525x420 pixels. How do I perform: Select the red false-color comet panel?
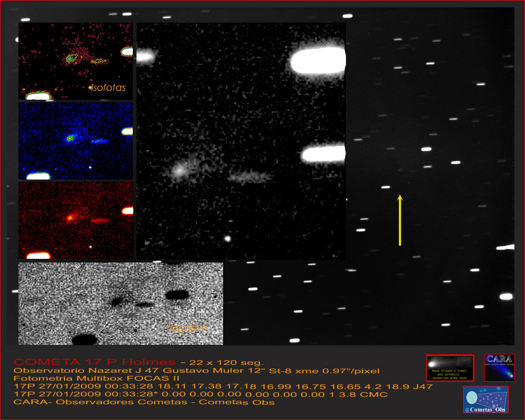tap(76, 220)
